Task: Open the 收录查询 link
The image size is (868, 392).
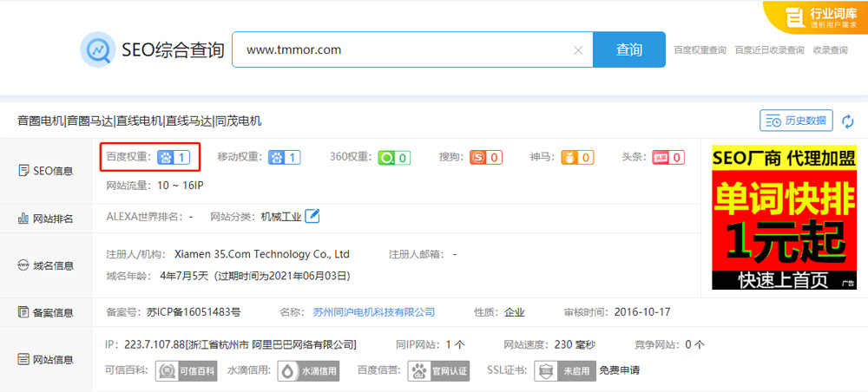Action: pos(830,50)
